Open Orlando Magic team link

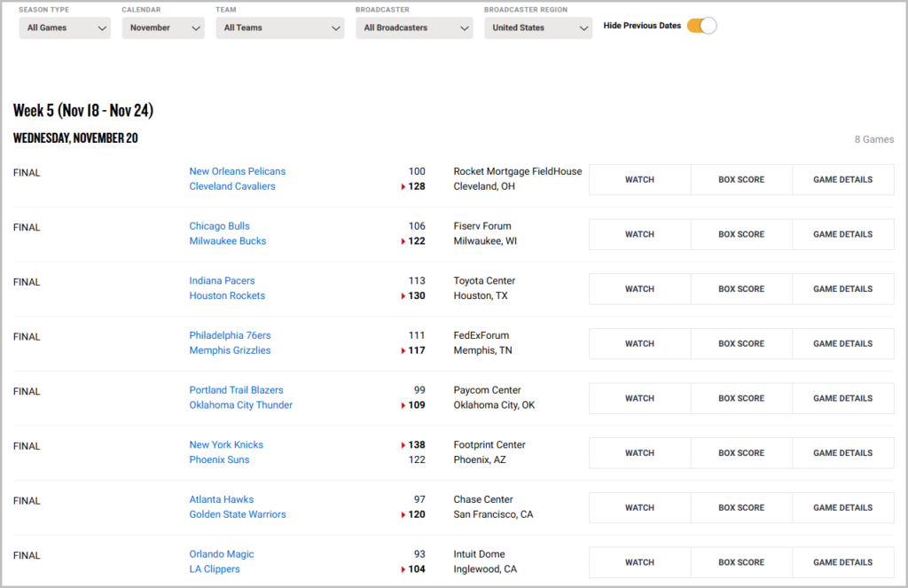222,554
